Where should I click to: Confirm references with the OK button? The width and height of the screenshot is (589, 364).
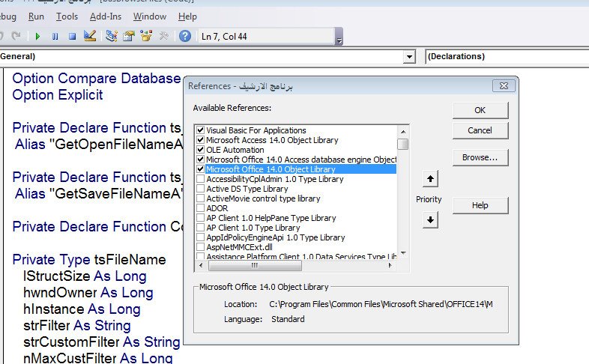click(x=480, y=110)
